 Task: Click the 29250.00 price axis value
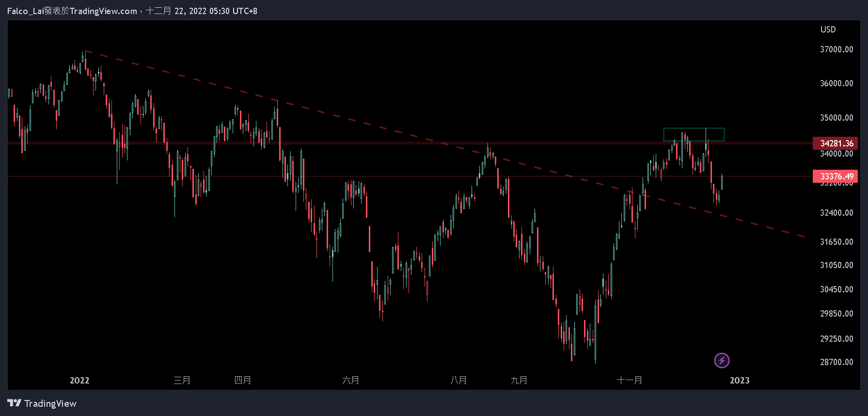836,339
